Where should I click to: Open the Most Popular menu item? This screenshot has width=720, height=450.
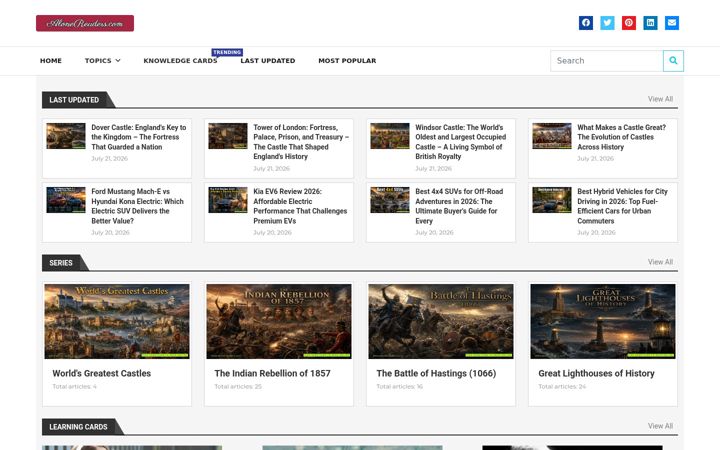[x=347, y=61]
